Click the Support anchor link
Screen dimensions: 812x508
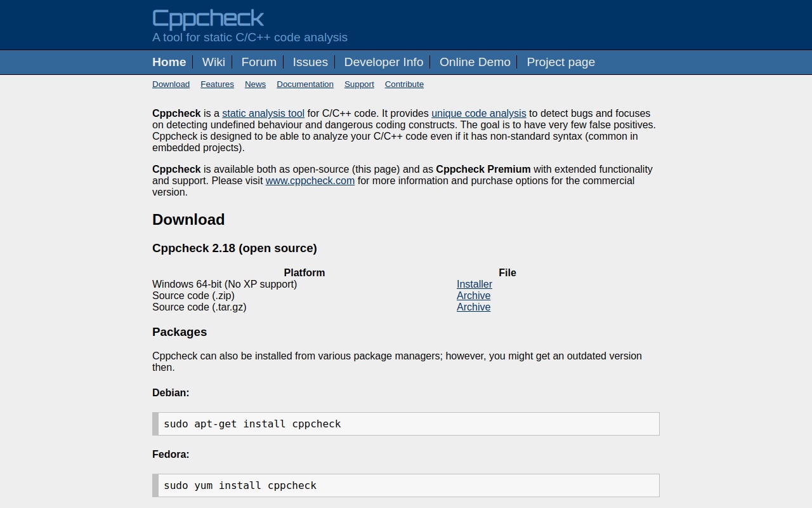(359, 84)
